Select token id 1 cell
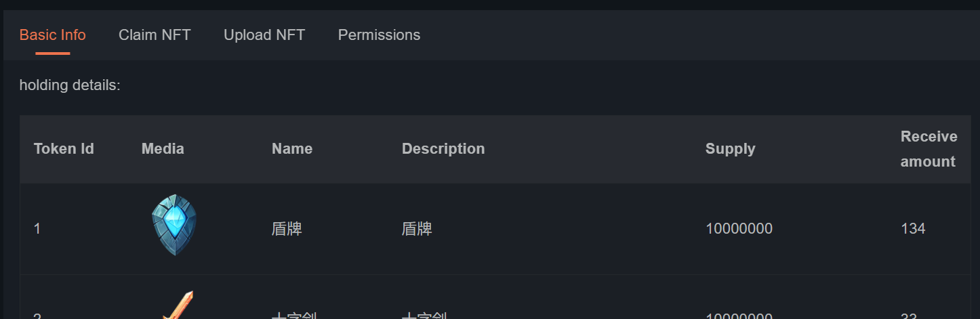The width and height of the screenshot is (980, 319). [x=37, y=229]
